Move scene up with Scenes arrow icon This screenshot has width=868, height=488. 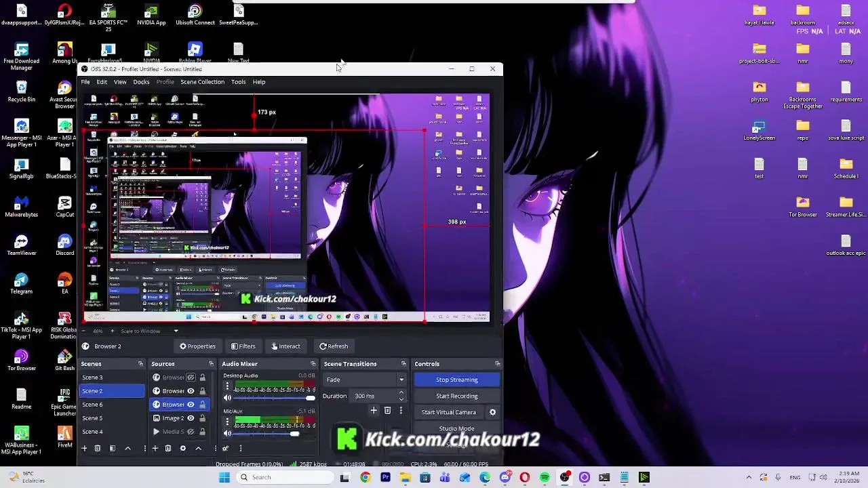pos(127,448)
